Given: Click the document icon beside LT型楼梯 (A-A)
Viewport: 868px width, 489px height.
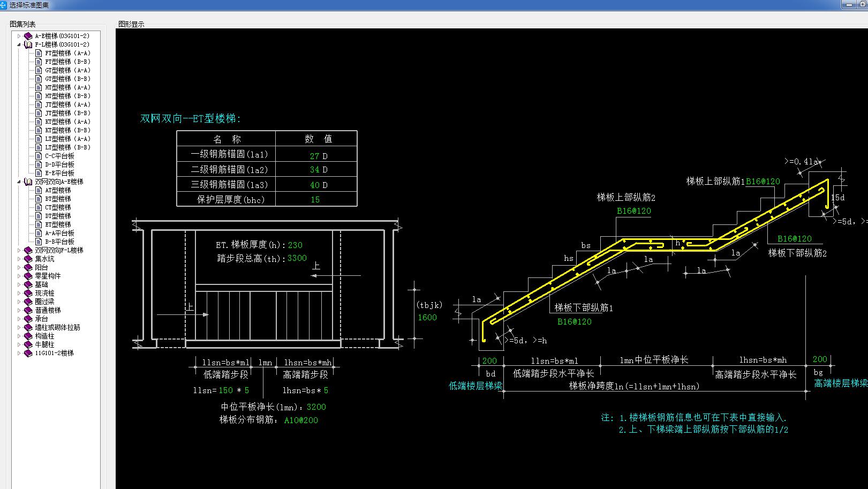Looking at the screenshot, I should 39,139.
